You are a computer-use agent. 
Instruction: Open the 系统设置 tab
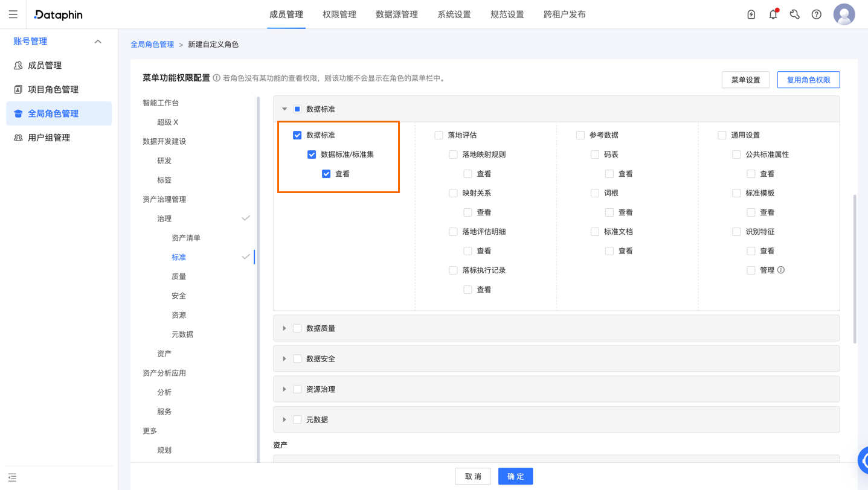click(454, 14)
